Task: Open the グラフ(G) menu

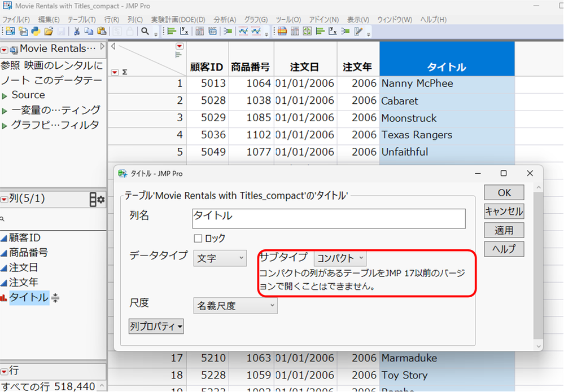Action: click(256, 19)
